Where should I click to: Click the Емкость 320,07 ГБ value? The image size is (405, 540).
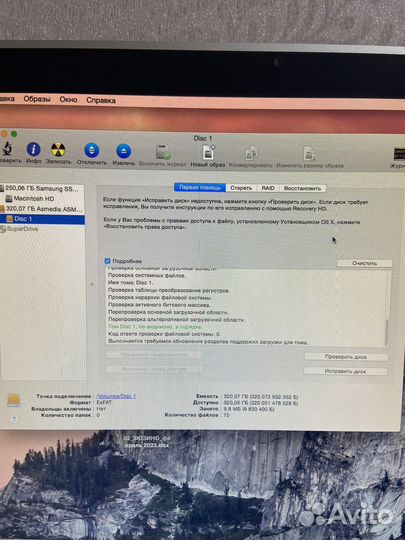click(261, 396)
